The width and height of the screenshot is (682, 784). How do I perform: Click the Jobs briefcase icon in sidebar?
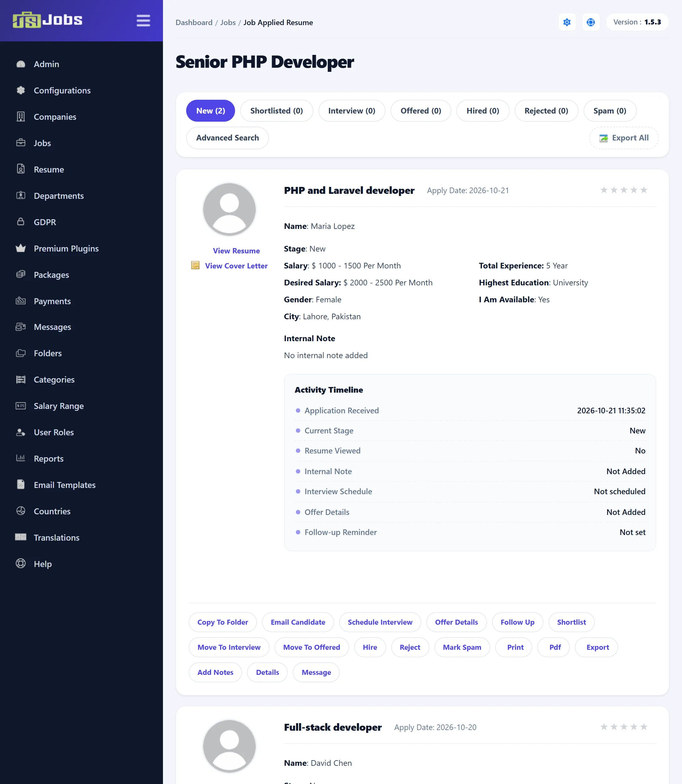coord(21,143)
